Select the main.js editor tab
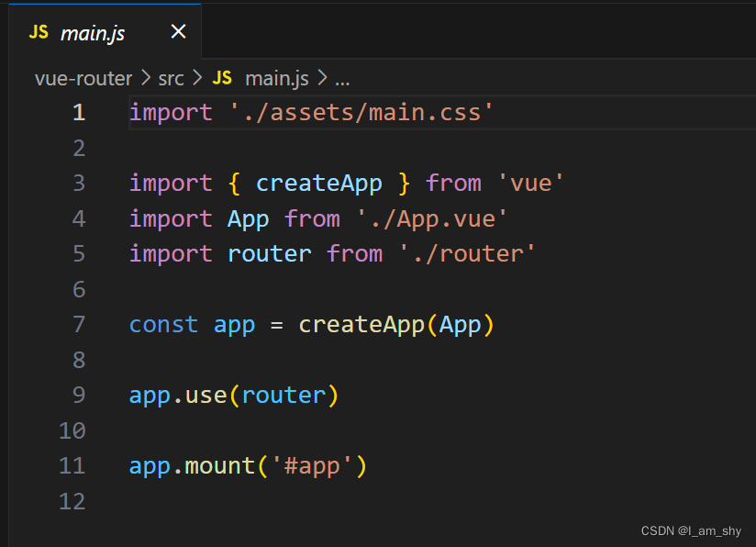 point(105,32)
